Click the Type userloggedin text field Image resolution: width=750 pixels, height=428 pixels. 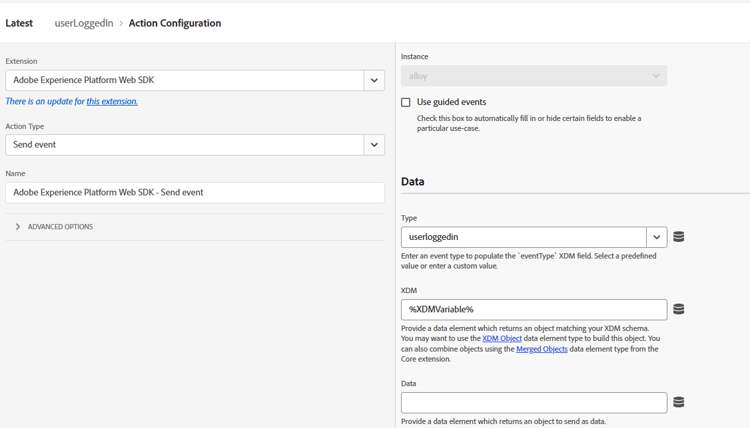pyautogui.click(x=523, y=237)
